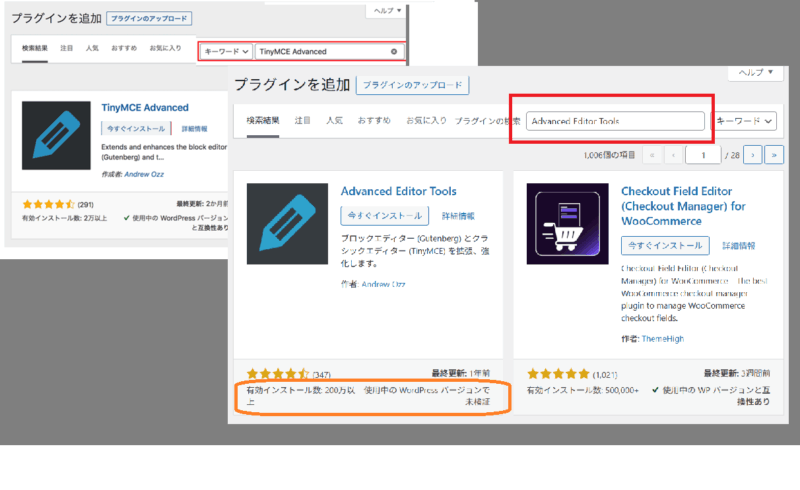This screenshot has width=800, height=490.
Task: Click star rating of Checkout Field Editor
Action: click(x=558, y=374)
